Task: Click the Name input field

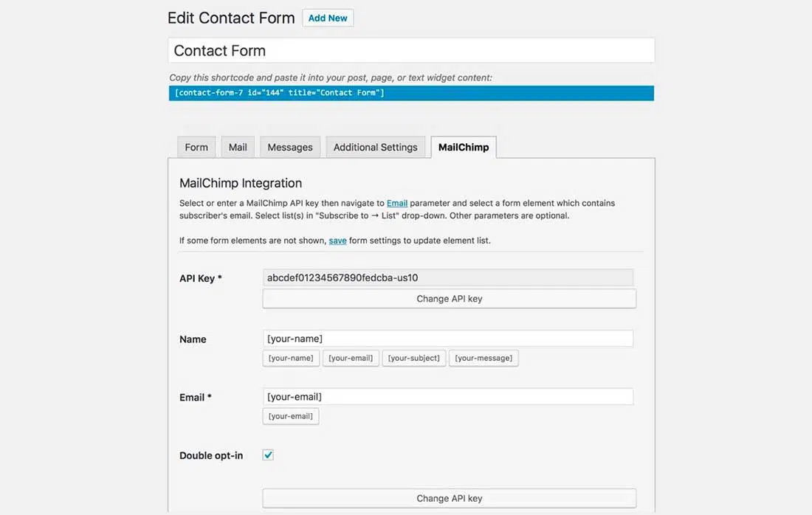Action: pyautogui.click(x=448, y=339)
